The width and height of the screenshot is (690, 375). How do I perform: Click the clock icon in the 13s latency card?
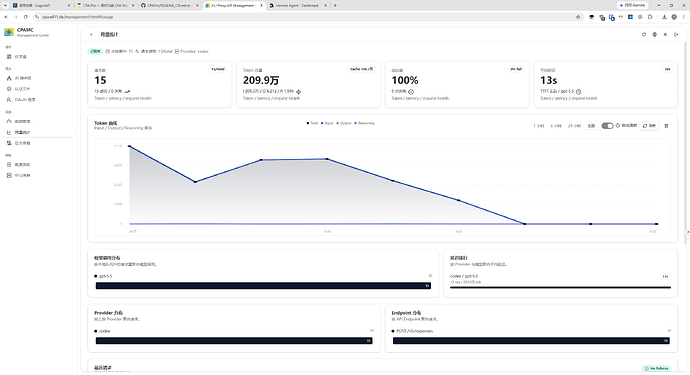[579, 92]
